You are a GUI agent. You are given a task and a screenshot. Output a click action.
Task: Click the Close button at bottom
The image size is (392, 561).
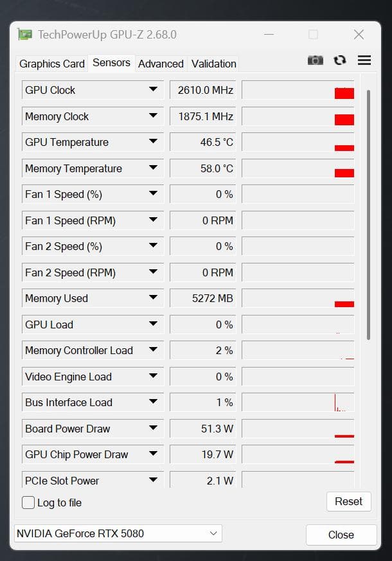tap(341, 535)
